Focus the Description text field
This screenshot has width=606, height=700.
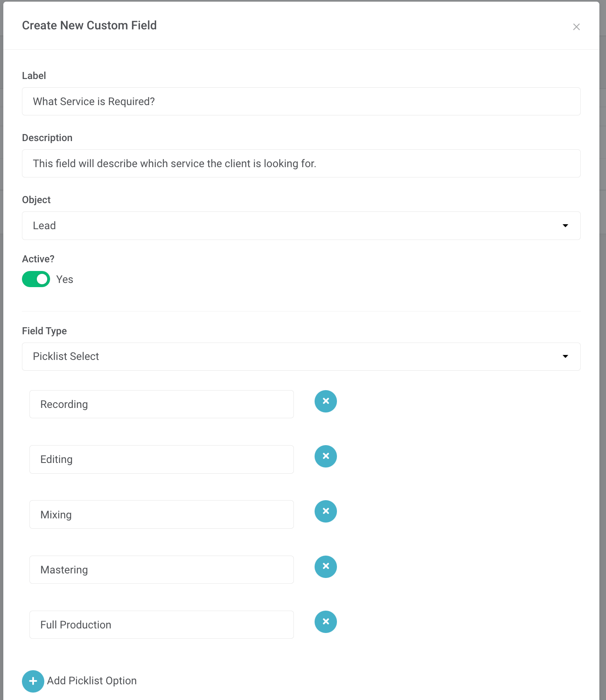pyautogui.click(x=301, y=164)
